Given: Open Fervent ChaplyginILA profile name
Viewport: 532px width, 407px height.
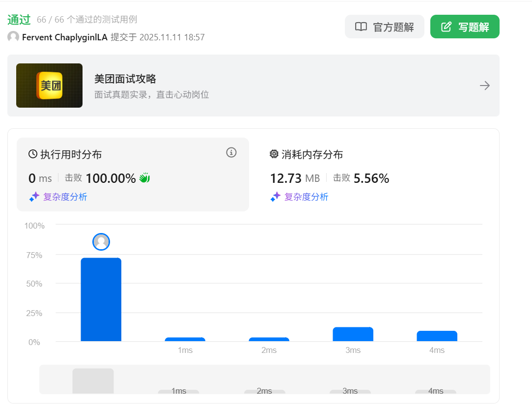Looking at the screenshot, I should [x=64, y=37].
